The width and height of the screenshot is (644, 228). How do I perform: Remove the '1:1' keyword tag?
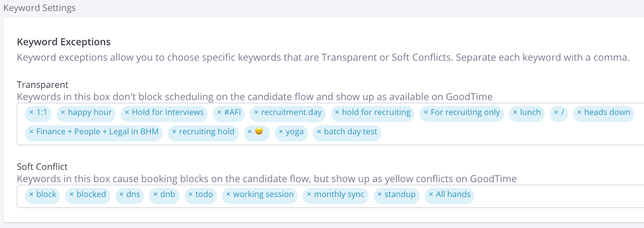31,112
